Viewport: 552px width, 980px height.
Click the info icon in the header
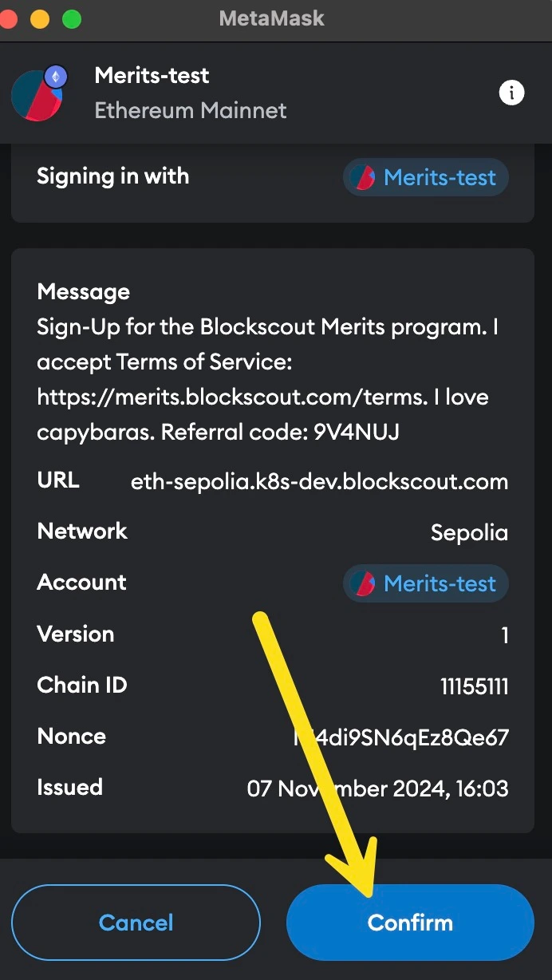pyautogui.click(x=511, y=93)
